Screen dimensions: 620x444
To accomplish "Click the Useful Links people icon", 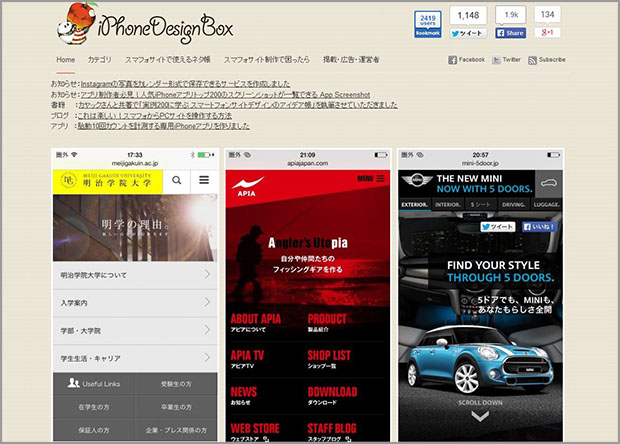I will (74, 383).
